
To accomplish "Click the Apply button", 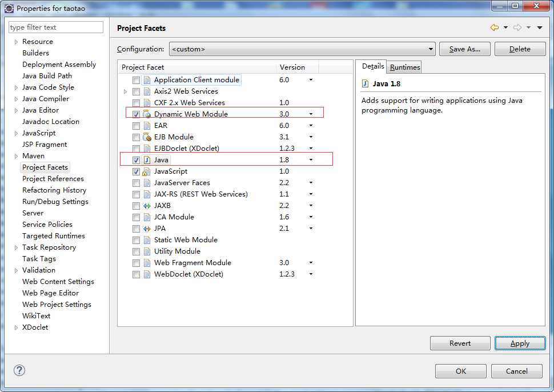I will (x=520, y=343).
